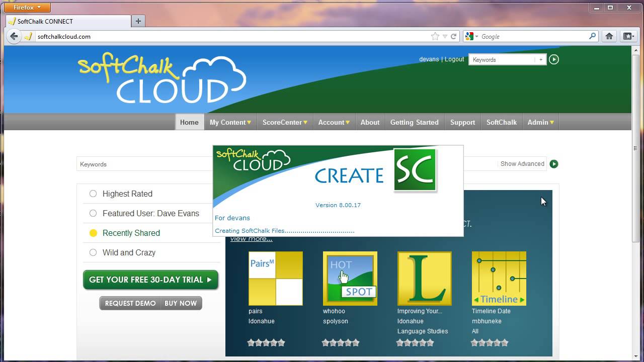
Task: Click the green search arrow beside Show Advanced
Action: click(x=554, y=164)
